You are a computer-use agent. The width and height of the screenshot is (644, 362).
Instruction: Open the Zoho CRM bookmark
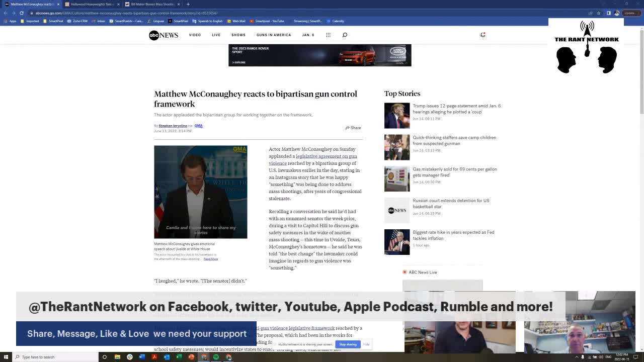[x=77, y=21]
